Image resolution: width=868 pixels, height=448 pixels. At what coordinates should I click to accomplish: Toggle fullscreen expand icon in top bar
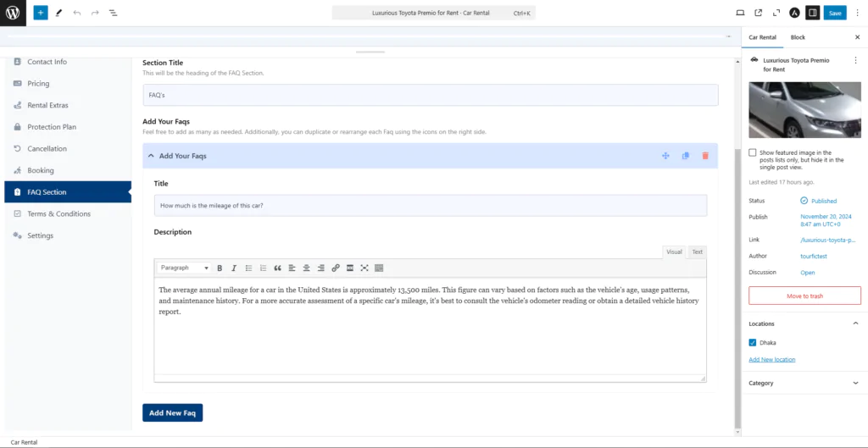pos(776,13)
